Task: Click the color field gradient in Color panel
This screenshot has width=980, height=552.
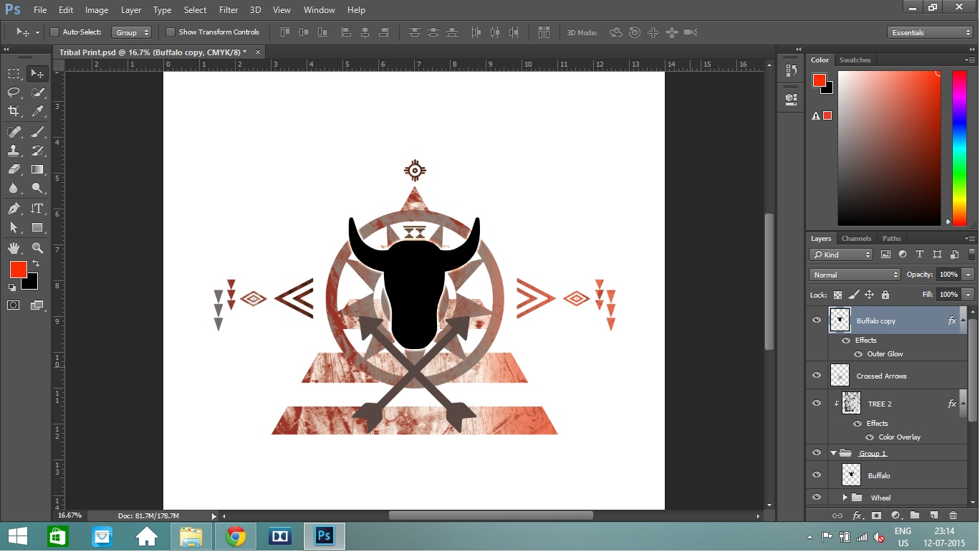Action: click(x=889, y=148)
